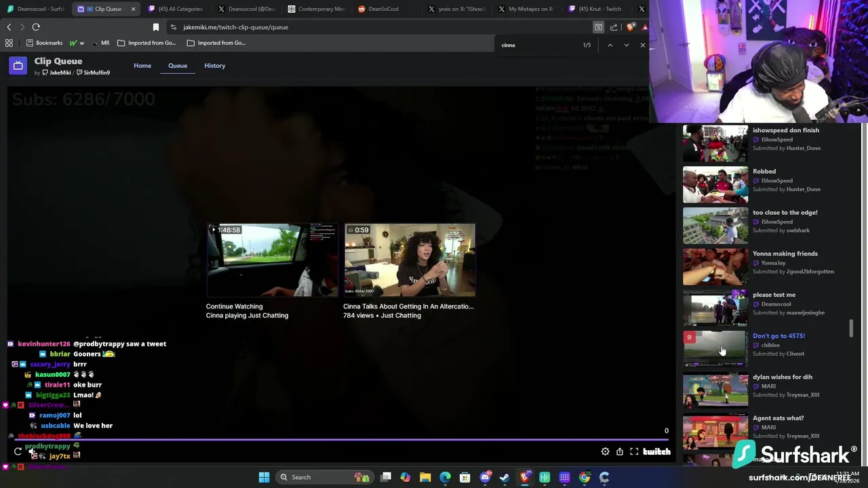Select the 'Agent eats what?' clip

tap(765, 432)
